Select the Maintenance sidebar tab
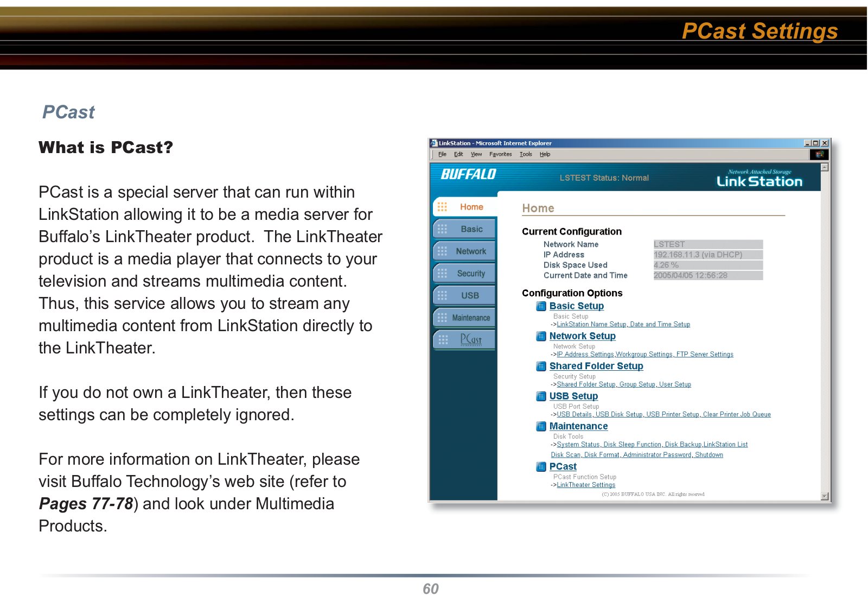868x614 pixels. click(x=464, y=318)
